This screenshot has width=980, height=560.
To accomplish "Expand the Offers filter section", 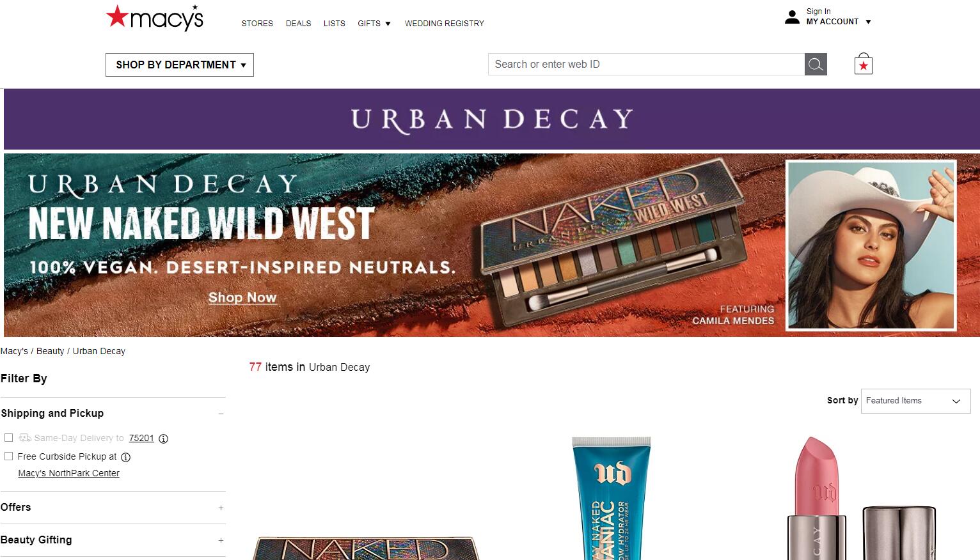I will (113, 508).
